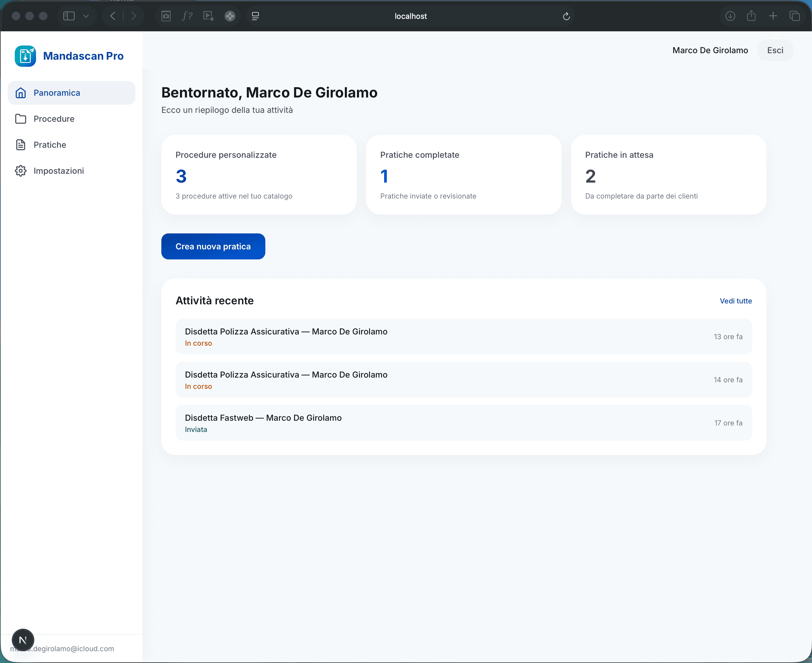Screen dimensions: 812x663
Task: Expand the sidebar chevron dropdown
Action: coord(86,16)
